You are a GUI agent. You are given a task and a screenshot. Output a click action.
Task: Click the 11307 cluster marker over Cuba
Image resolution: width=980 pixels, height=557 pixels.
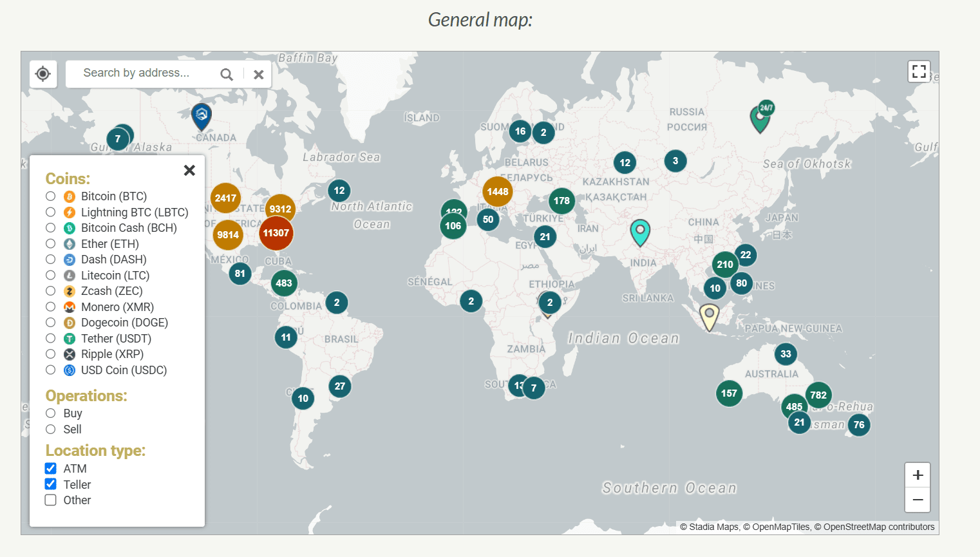coord(276,233)
